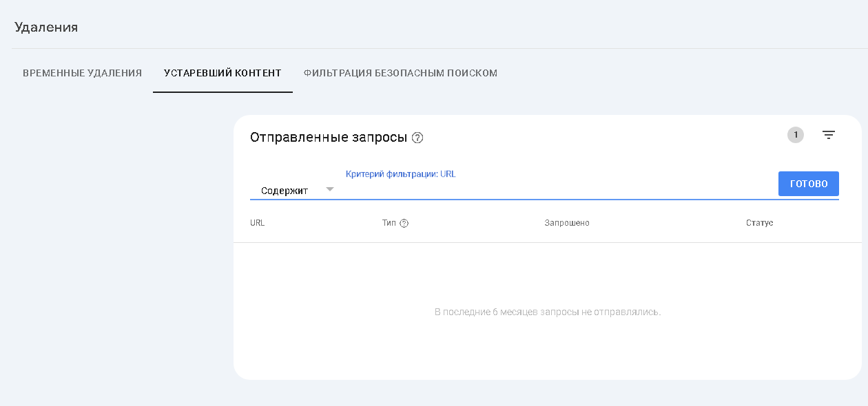Sort by the URL column header

pos(258,223)
